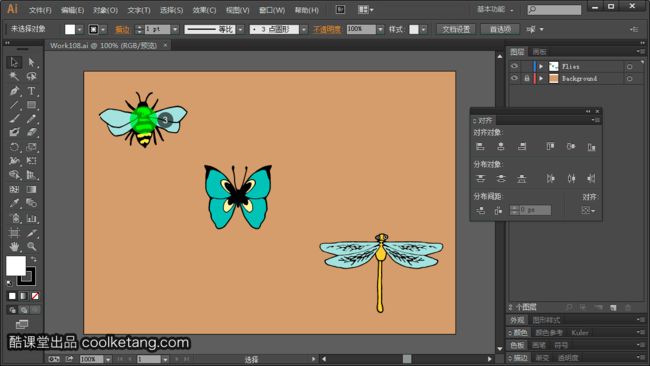Hide the Background layer

tap(514, 78)
